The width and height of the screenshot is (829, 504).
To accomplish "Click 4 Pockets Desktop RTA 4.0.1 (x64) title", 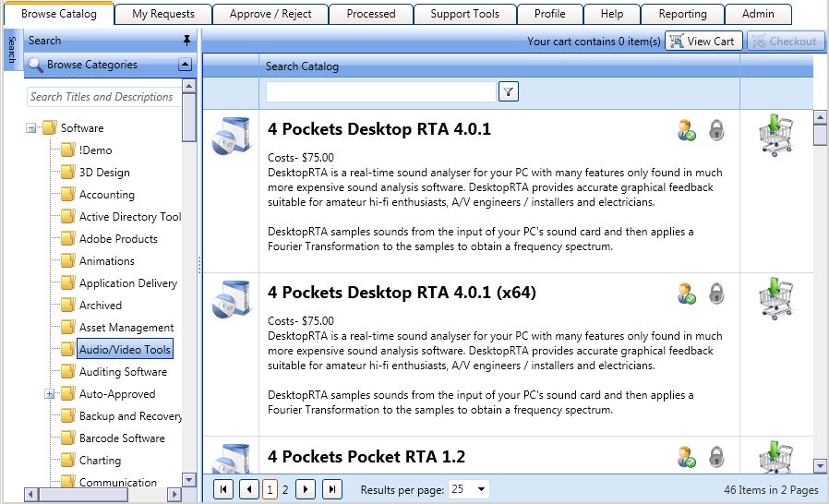I will click(402, 293).
